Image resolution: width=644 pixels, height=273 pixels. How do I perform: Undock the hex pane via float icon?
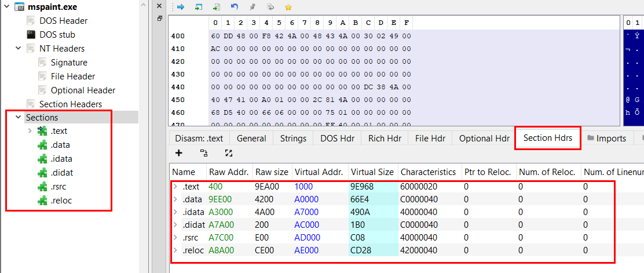[160, 19]
